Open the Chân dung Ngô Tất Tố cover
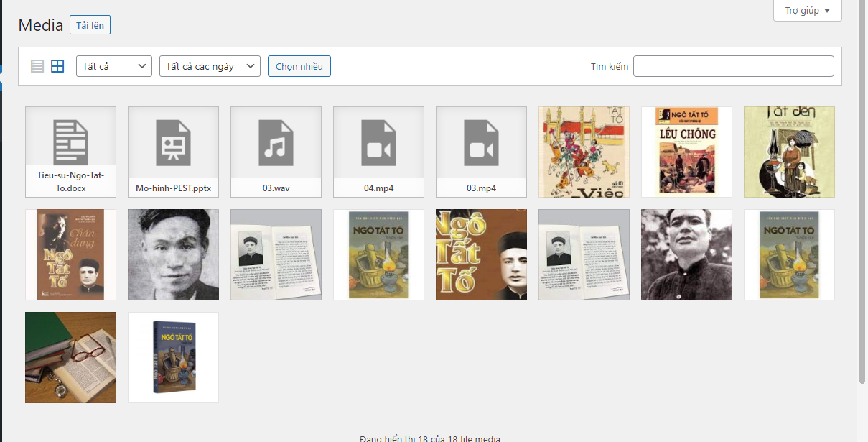This screenshot has width=868, height=442. (x=70, y=254)
